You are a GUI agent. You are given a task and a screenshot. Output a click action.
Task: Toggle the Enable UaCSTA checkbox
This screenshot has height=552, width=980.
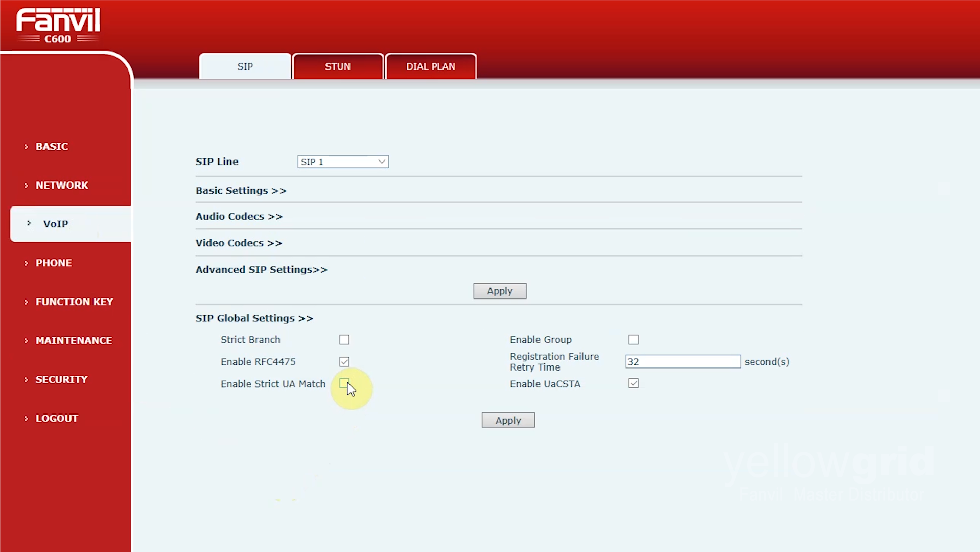coord(634,383)
